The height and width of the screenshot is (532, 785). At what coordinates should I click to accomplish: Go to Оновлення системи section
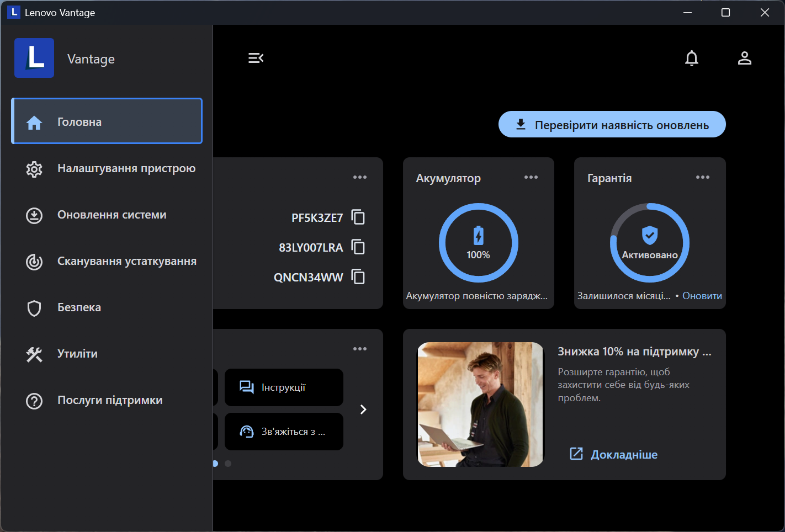click(107, 215)
